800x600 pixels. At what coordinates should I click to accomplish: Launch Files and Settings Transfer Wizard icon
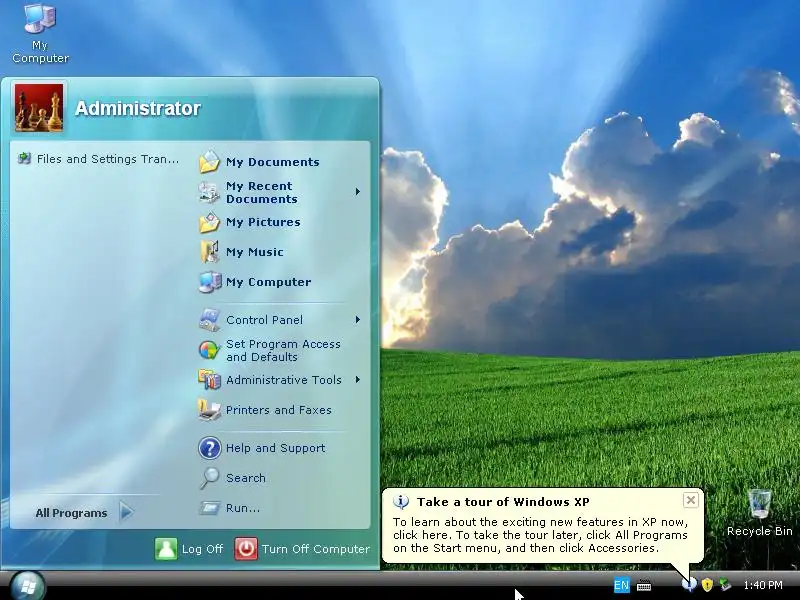click(24, 158)
